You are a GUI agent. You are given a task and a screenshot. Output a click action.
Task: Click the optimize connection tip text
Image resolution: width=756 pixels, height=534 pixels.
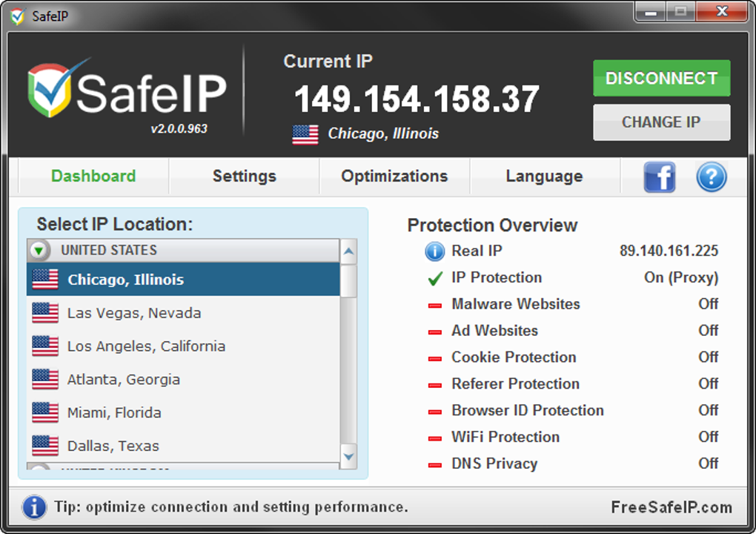click(x=231, y=507)
